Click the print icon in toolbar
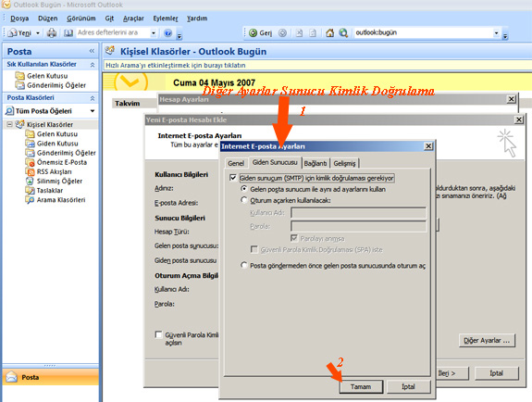Image resolution: width=532 pixels, height=402 pixels. 52,33
